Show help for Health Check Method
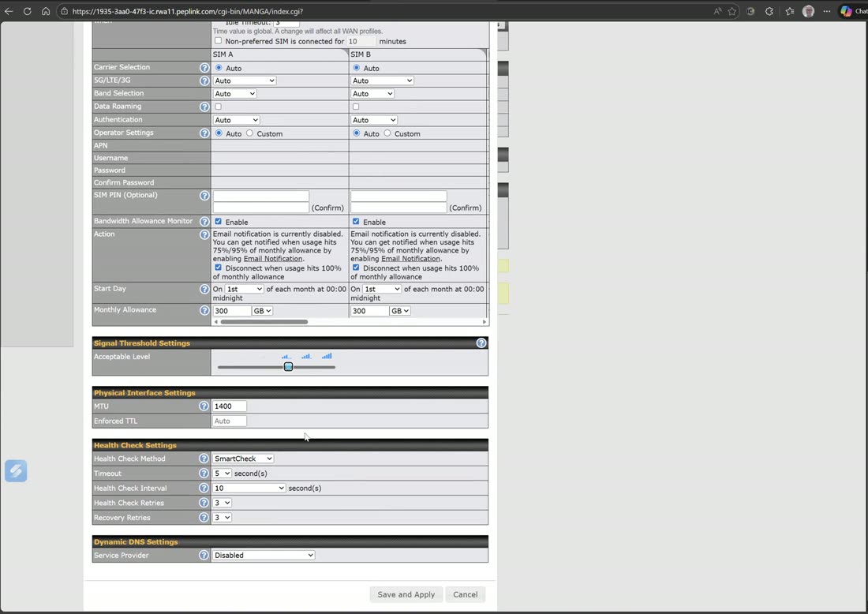 204,459
